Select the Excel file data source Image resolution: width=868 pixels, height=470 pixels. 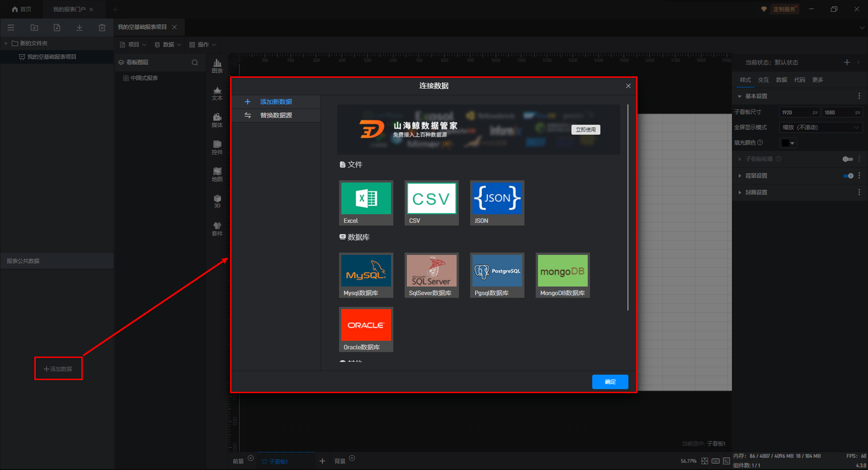pyautogui.click(x=366, y=203)
